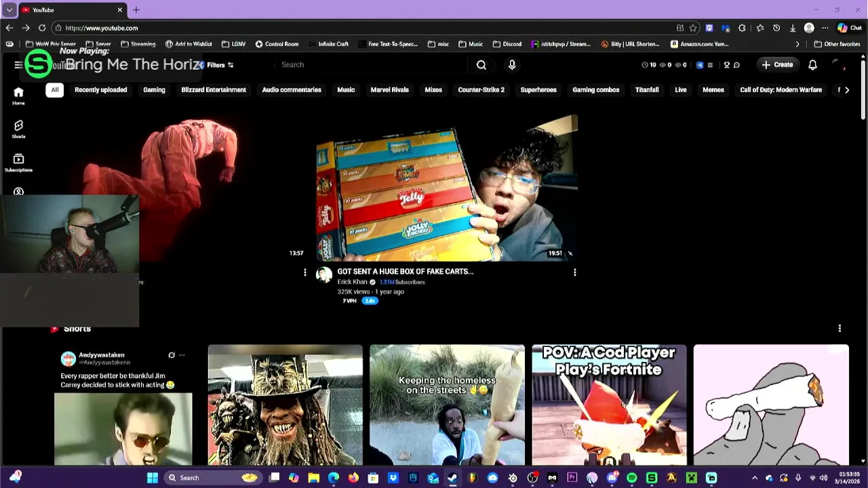Select the Audio commentaries chip
Screen dimensions: 868x488
click(292, 90)
